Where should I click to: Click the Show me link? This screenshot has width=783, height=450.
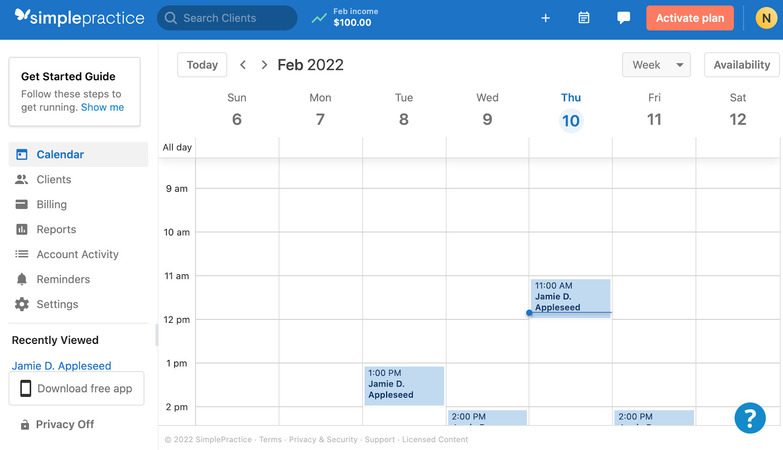[x=102, y=107]
